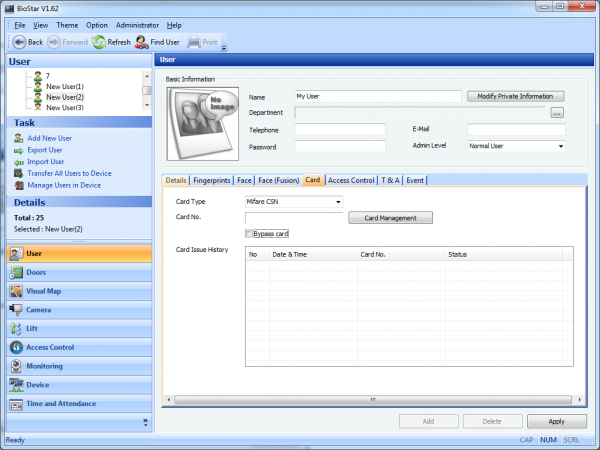Switch to the Fingerprints tab
Screen dimensions: 600x450
[x=210, y=180]
